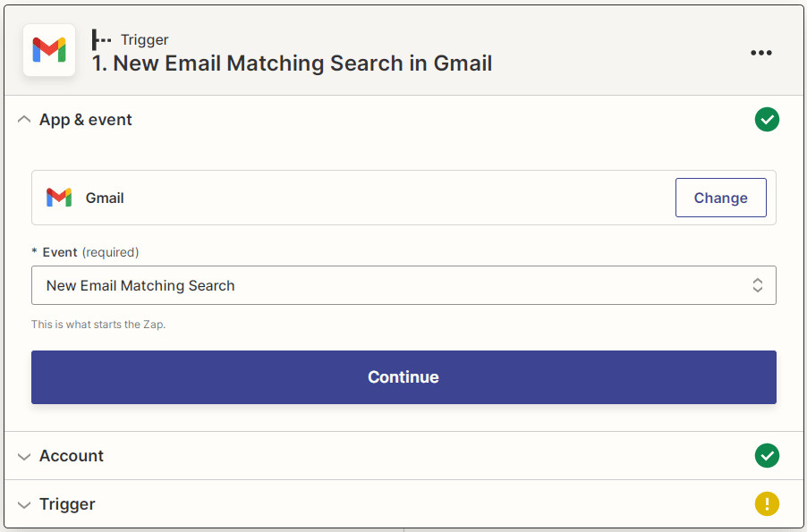This screenshot has height=532, width=807.
Task: Click Change to pick a different app
Action: (720, 198)
